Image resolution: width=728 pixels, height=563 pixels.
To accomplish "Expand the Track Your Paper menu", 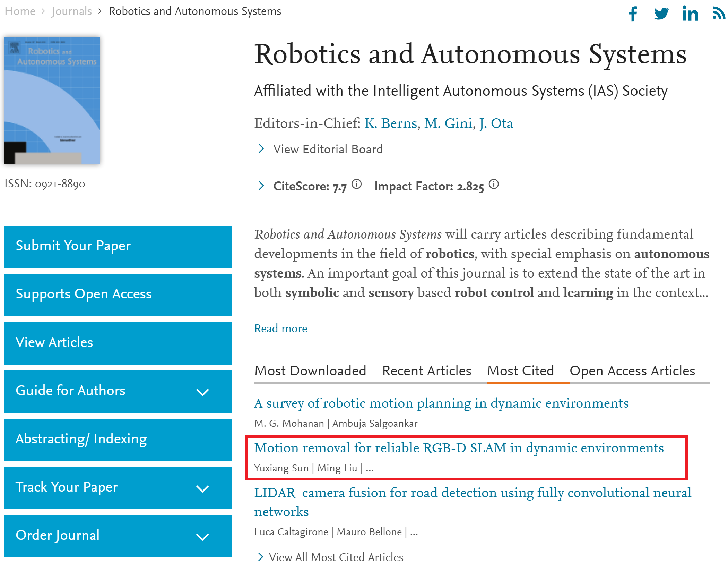I will point(202,488).
